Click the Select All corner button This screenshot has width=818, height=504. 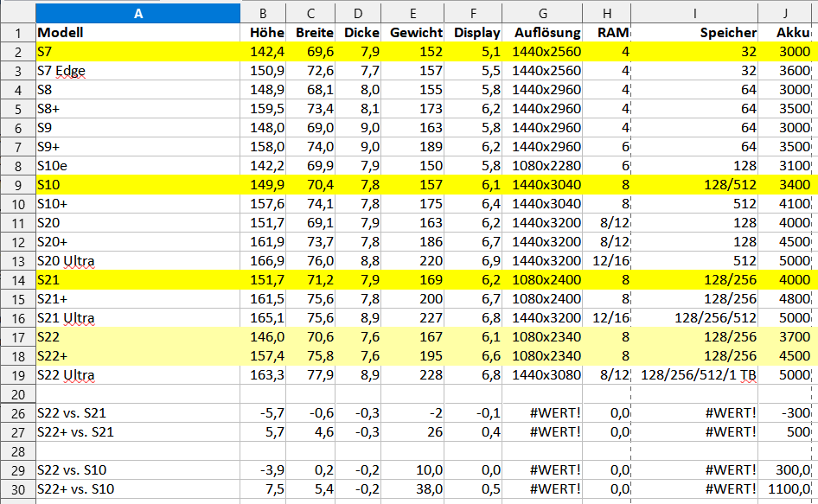coord(17,13)
